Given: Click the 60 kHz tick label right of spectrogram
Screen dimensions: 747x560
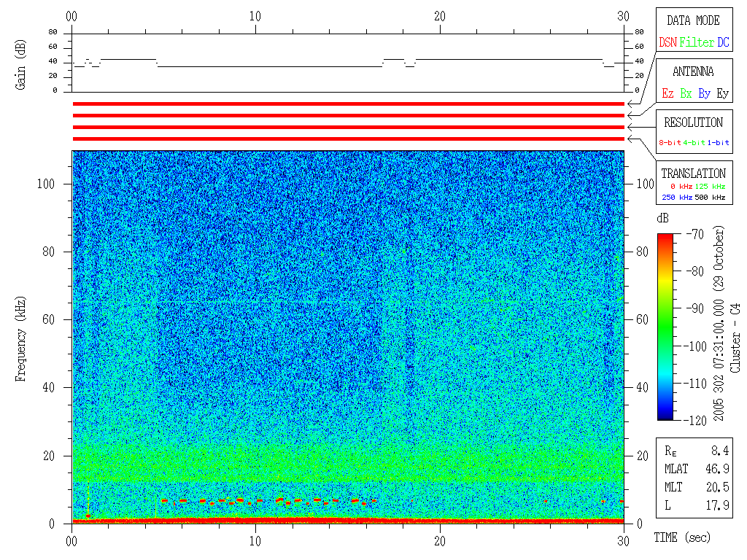Looking at the screenshot, I should pos(642,319).
